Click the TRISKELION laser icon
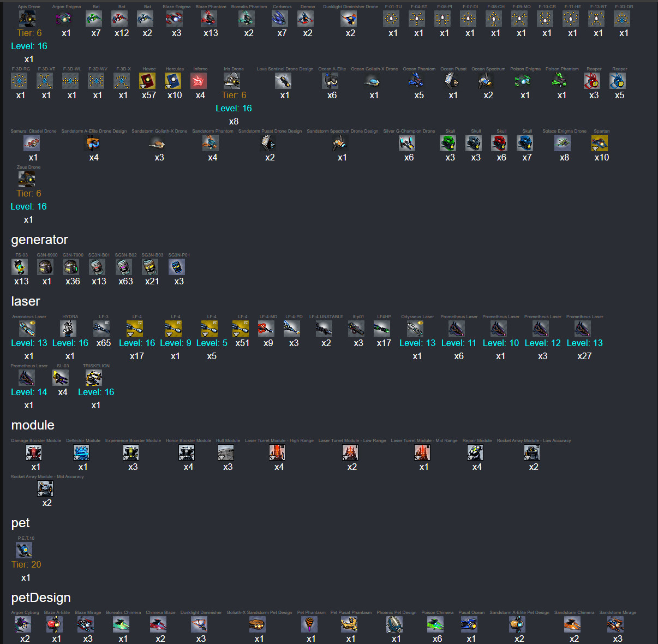The image size is (658, 644). tap(94, 378)
